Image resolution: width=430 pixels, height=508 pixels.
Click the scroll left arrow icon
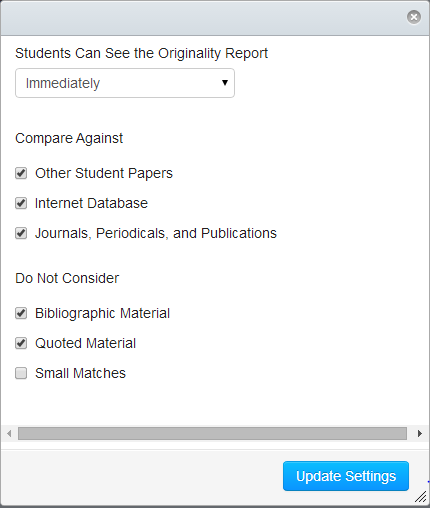click(x=9, y=433)
